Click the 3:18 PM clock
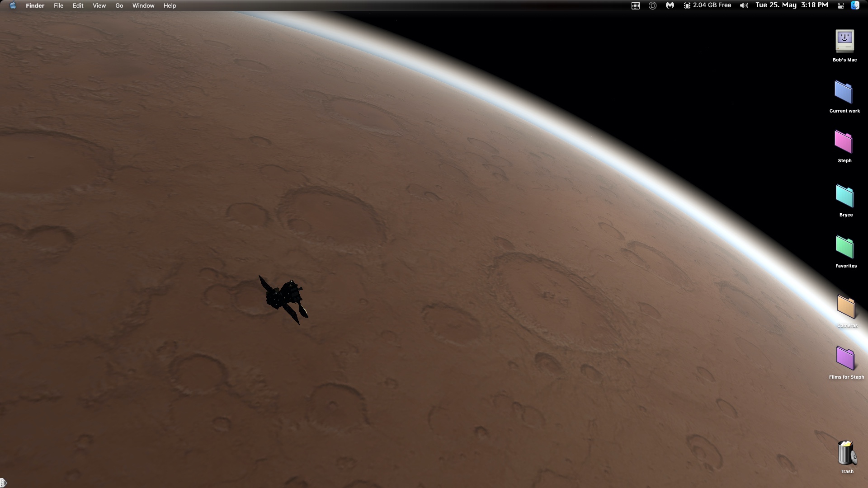868x488 pixels. (814, 5)
